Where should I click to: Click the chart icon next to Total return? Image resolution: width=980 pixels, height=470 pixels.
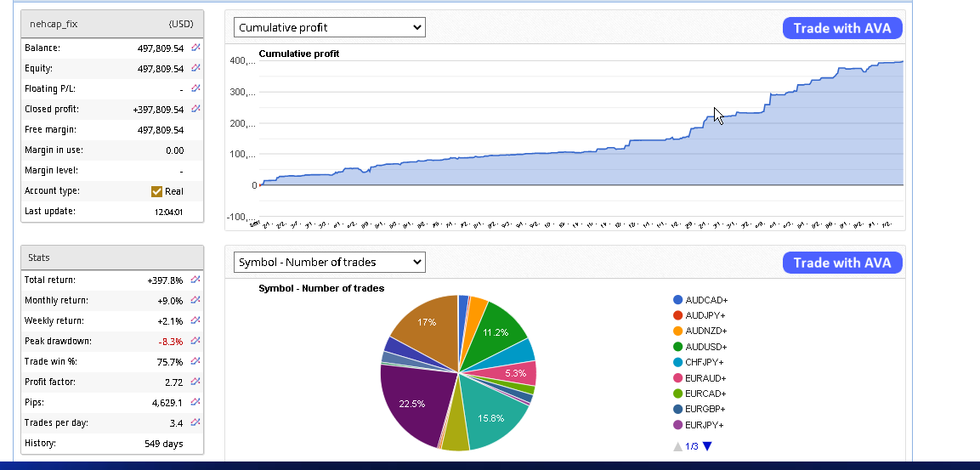point(195,280)
